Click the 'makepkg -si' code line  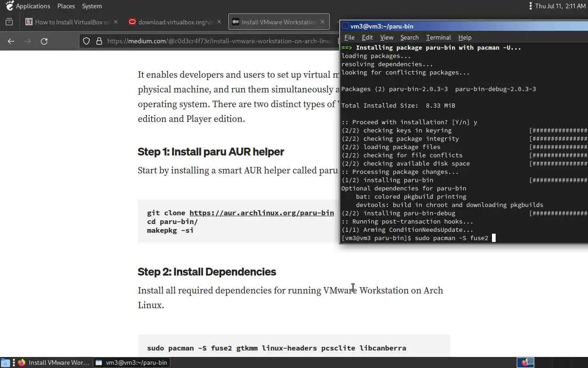click(170, 230)
